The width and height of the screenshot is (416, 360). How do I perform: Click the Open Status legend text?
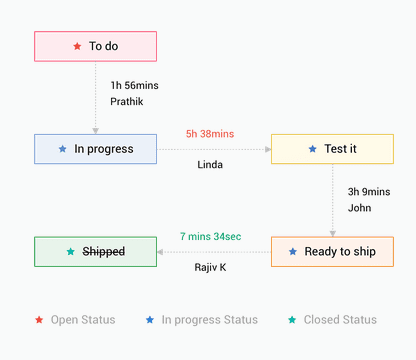pyautogui.click(x=83, y=320)
